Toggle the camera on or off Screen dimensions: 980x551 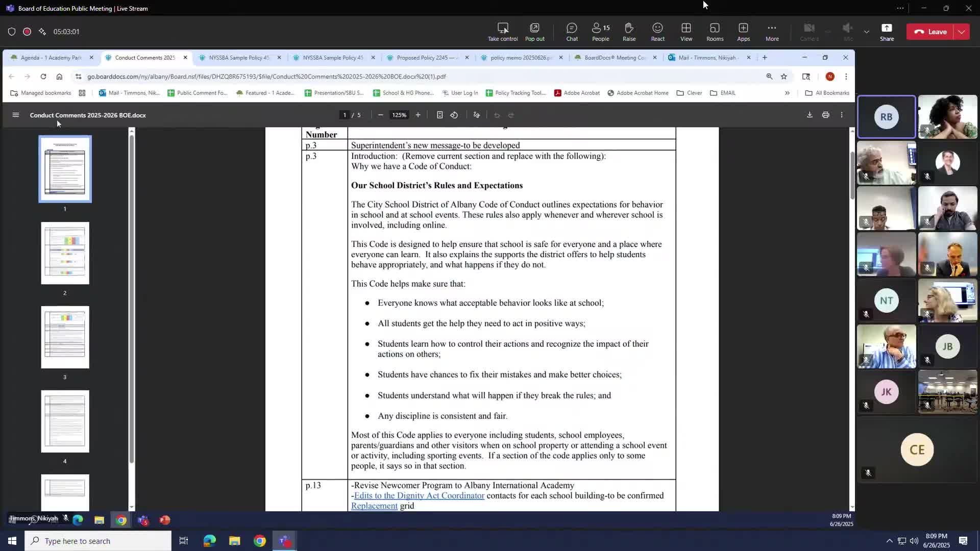809,32
